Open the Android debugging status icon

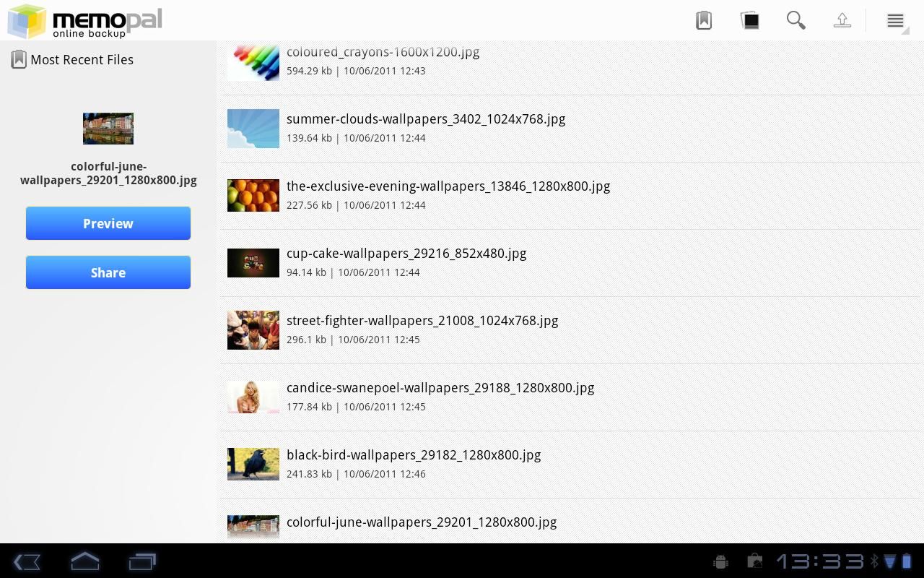[x=720, y=561]
